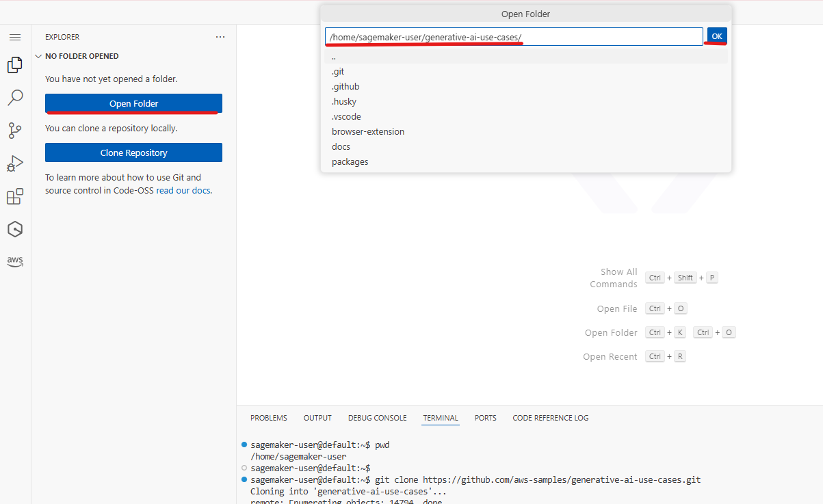Select the docs folder entry
The width and height of the screenshot is (823, 504).
(x=526, y=146)
